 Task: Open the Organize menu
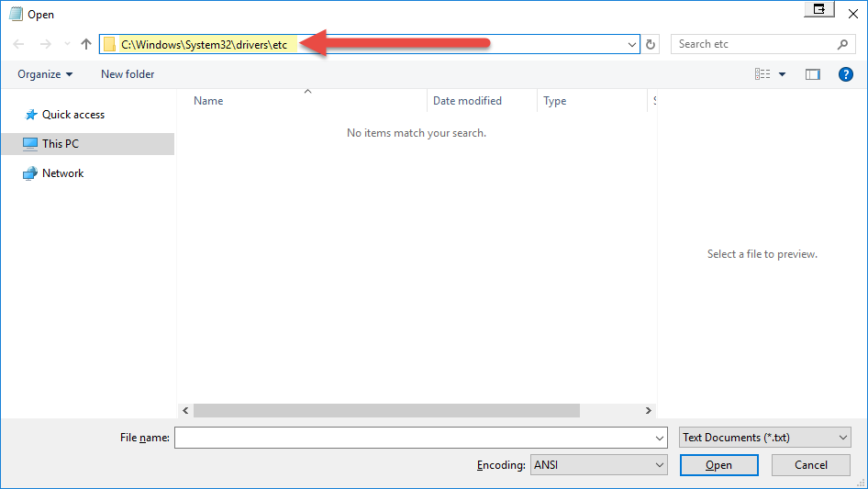click(45, 74)
